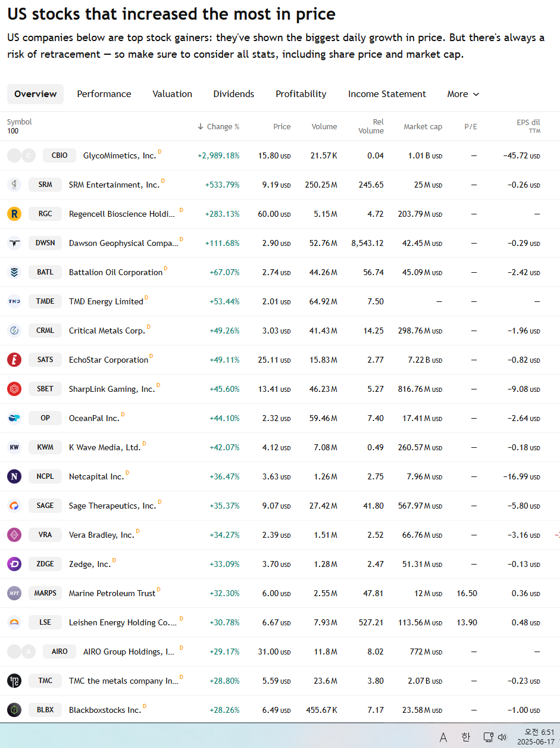Open the RGC ticker badge
The height and width of the screenshot is (748, 560).
(x=45, y=214)
